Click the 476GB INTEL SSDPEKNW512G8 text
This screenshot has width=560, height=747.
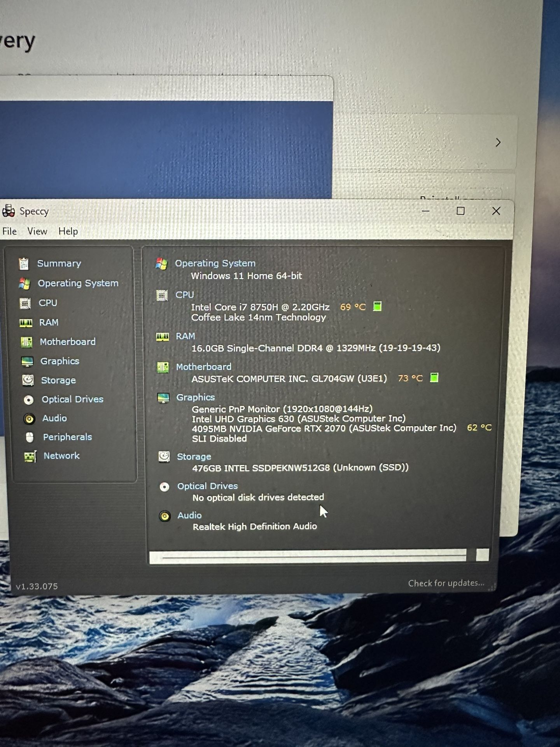coord(300,468)
